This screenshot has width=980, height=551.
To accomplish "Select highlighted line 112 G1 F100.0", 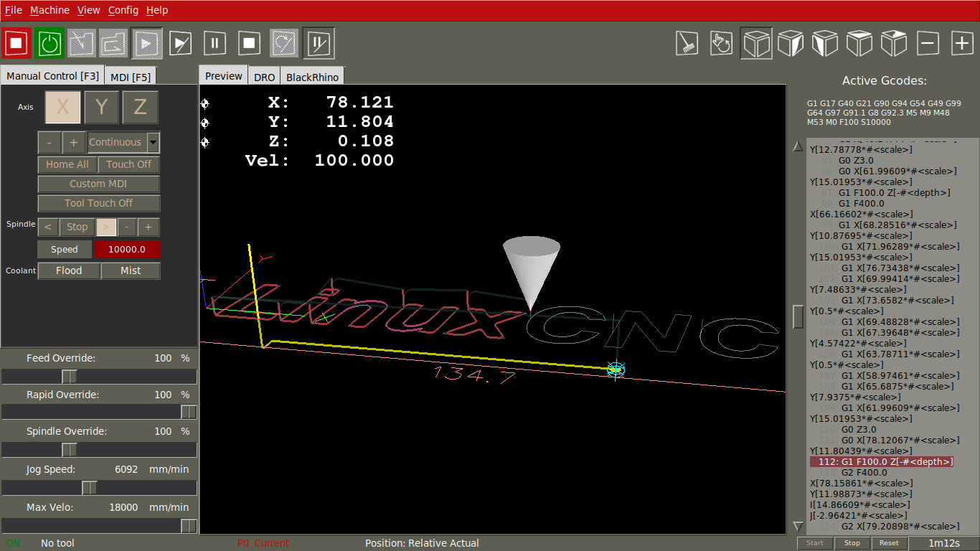I will pos(882,462).
